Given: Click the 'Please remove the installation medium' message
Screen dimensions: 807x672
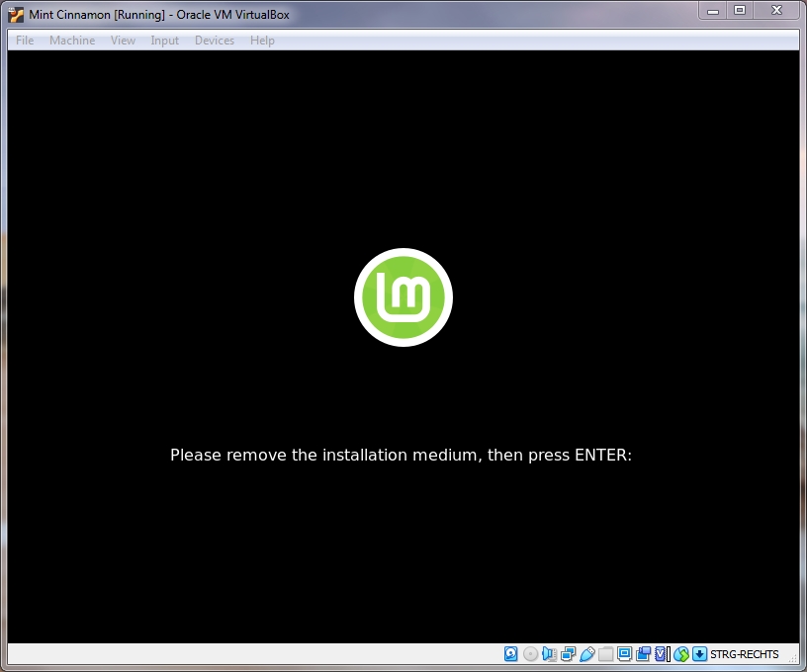Looking at the screenshot, I should (401, 455).
